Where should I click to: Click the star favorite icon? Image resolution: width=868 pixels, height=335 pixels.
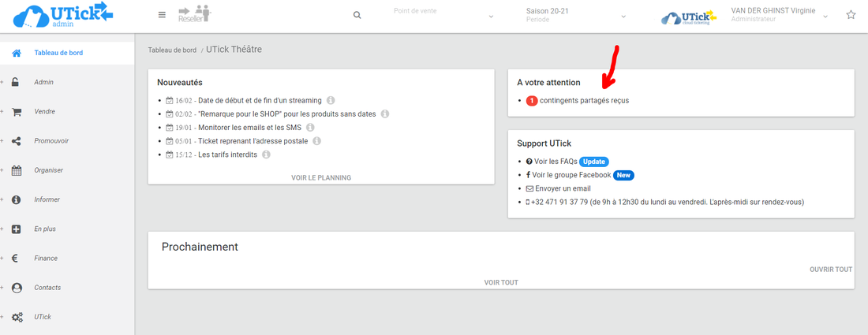coord(851,15)
